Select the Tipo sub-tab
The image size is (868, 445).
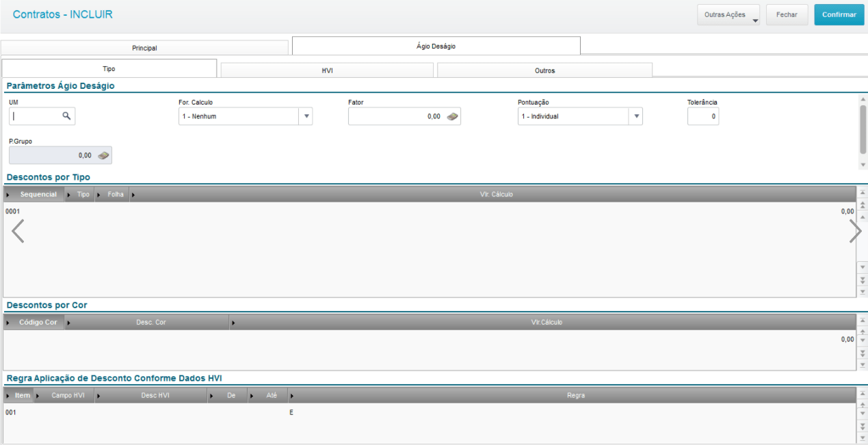pos(109,69)
